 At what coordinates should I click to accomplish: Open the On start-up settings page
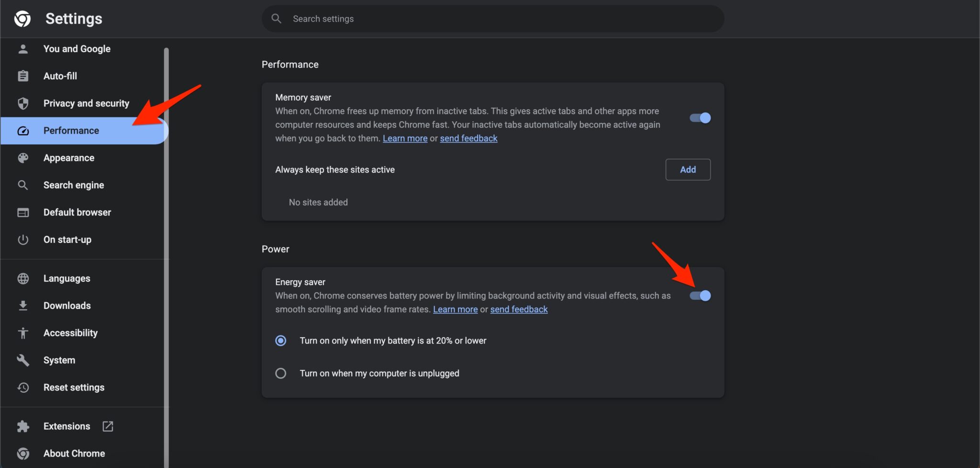pos(67,240)
